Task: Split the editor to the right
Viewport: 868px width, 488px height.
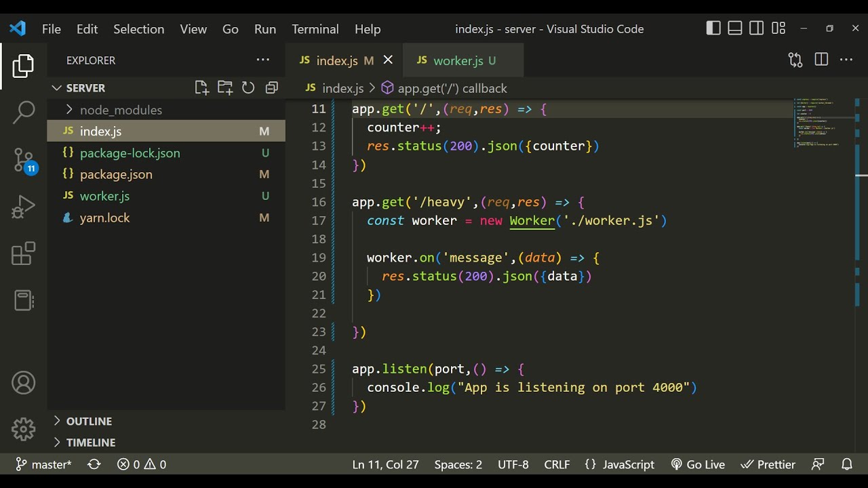Action: pyautogui.click(x=821, y=60)
